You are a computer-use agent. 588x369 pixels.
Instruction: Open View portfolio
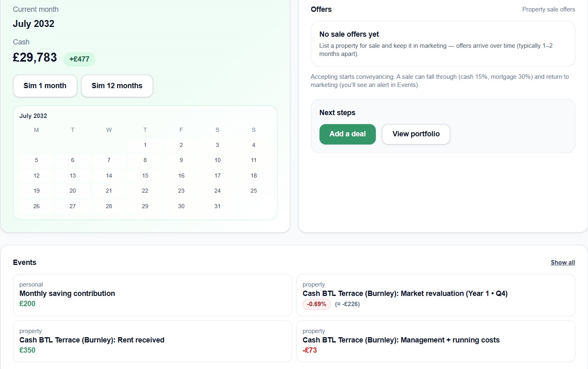[x=416, y=134]
